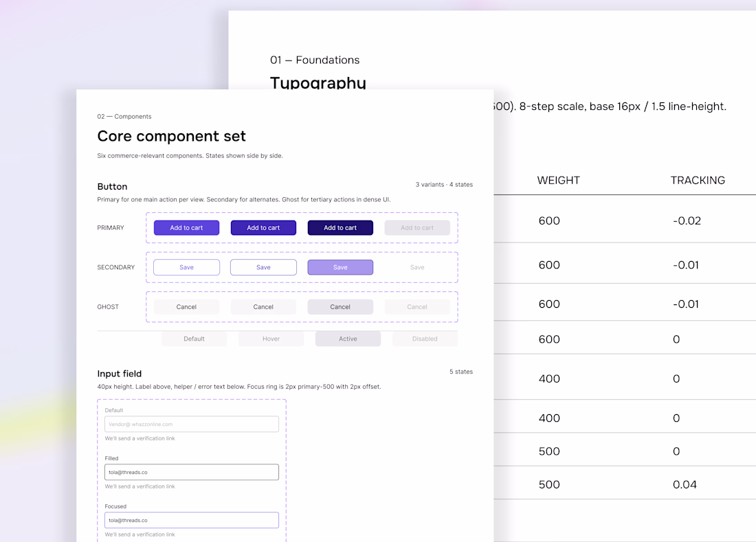Click the secondary Save button in the Default column
Image resolution: width=756 pixels, height=542 pixels.
coord(186,267)
